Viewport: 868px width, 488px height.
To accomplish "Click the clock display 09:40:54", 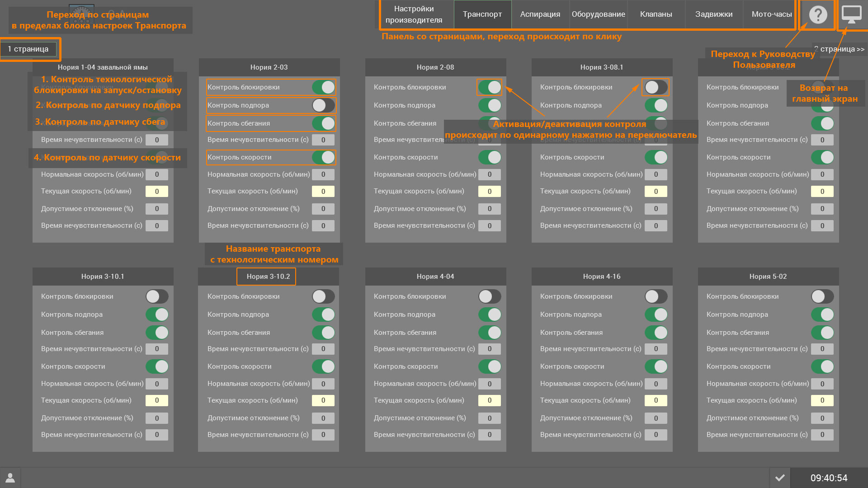I will click(x=829, y=478).
